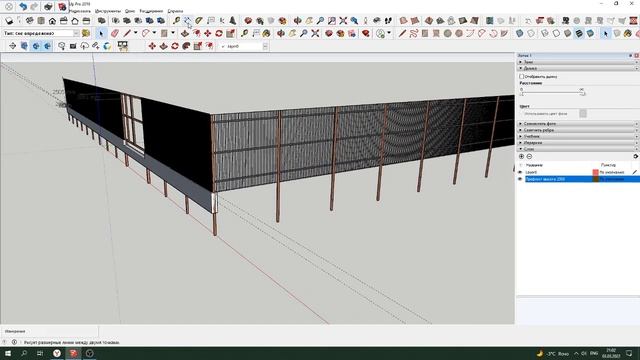Select the red Move tool
The height and width of the screenshot is (360, 640).
click(x=208, y=33)
